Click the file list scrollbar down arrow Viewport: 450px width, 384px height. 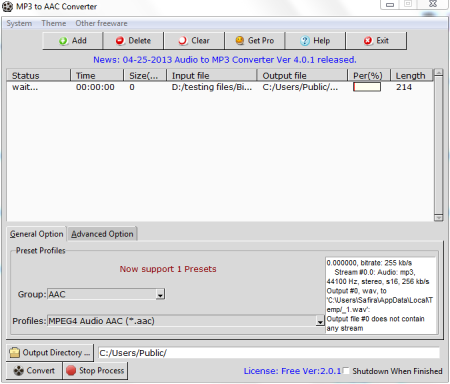click(439, 218)
